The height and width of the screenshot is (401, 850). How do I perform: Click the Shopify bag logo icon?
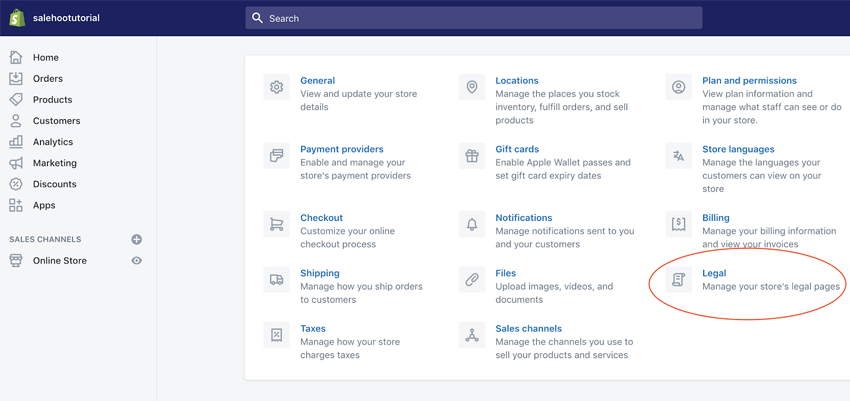pos(17,18)
